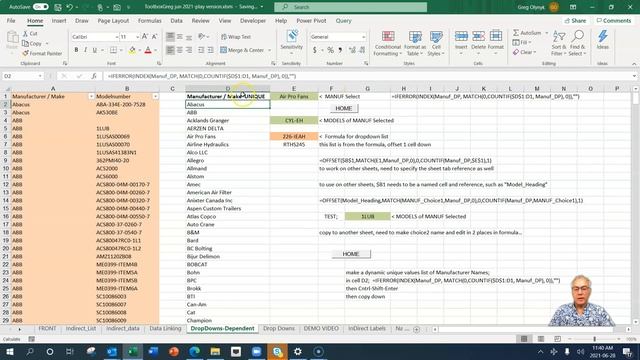The width and height of the screenshot is (640, 360).
Task: Switch to the Drop Downs sheet tab
Action: tap(279, 328)
